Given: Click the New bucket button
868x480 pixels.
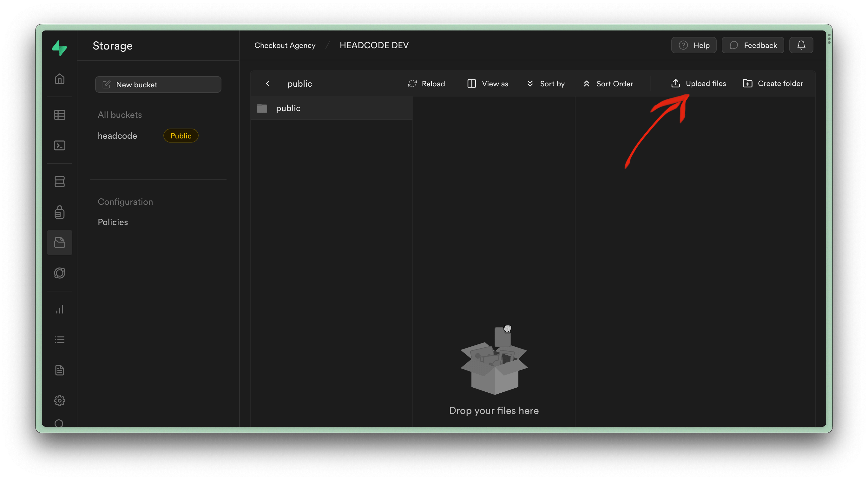Looking at the screenshot, I should 158,85.
